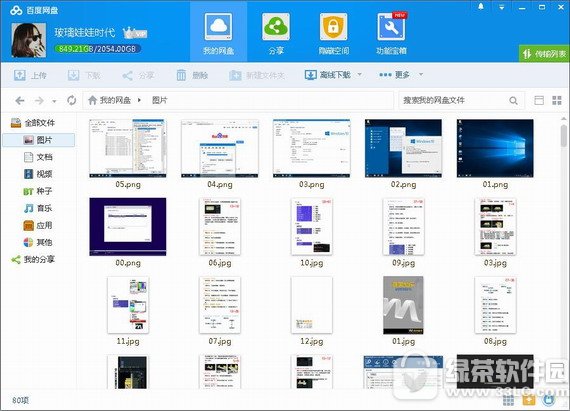Switch to the list view layout
Viewport: 570px width, 411px height.
[539, 100]
